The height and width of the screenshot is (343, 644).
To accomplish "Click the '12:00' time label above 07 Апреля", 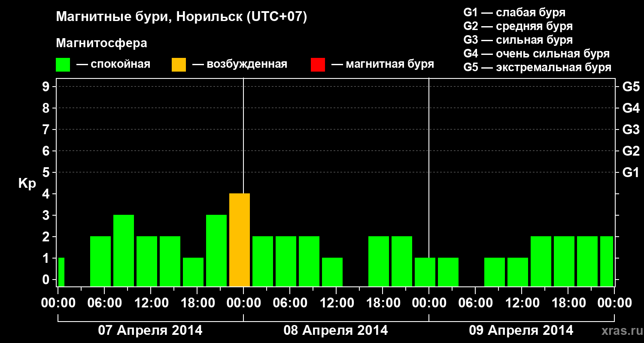I will (x=151, y=303).
